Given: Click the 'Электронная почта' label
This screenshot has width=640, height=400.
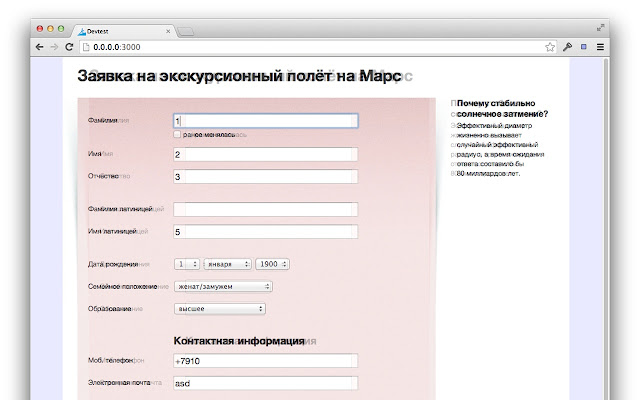Looking at the screenshot, I should [x=119, y=382].
